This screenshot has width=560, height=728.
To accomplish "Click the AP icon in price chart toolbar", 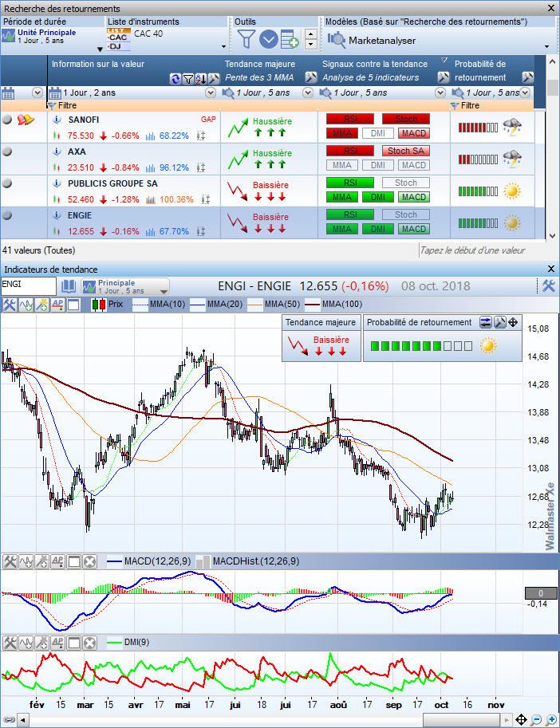I will point(57,305).
